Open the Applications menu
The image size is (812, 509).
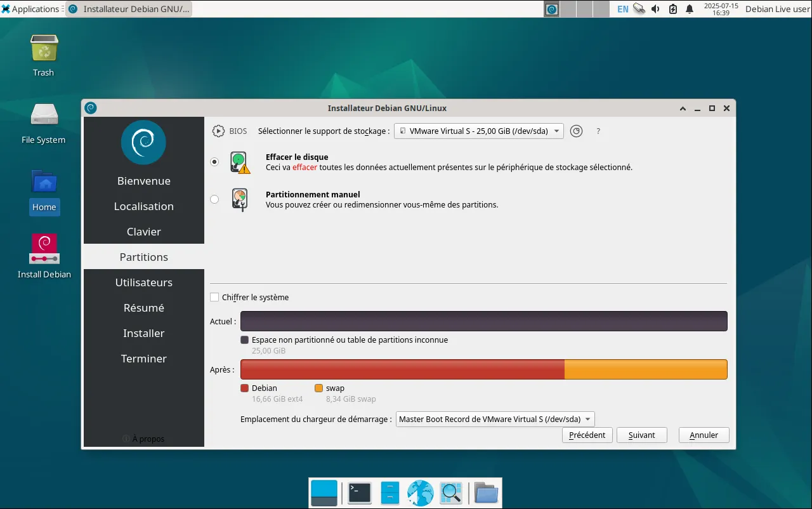(x=30, y=9)
